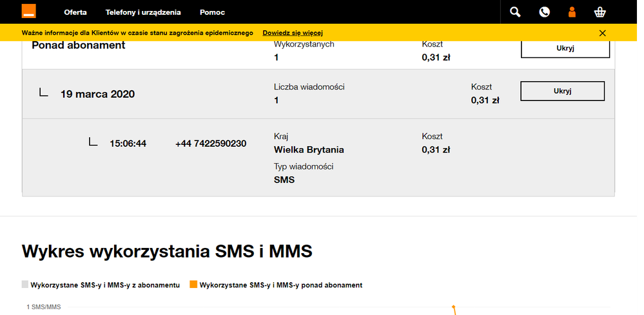
Task: Click the orange data point on chart
Action: (x=454, y=307)
